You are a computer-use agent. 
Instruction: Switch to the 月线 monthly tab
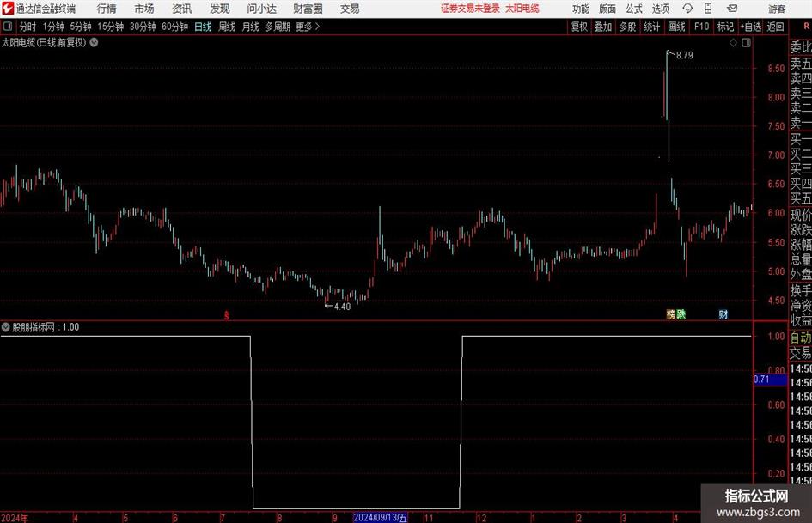[250, 27]
